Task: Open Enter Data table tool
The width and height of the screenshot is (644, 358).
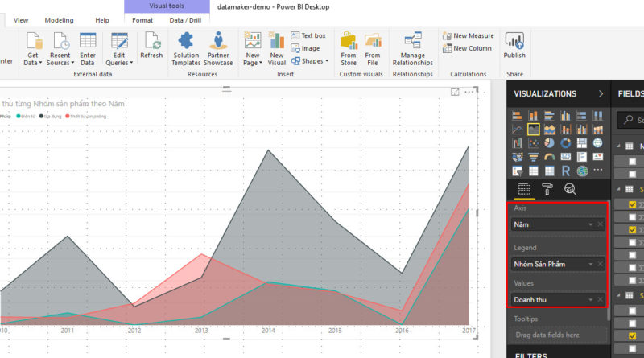Action: pyautogui.click(x=88, y=49)
